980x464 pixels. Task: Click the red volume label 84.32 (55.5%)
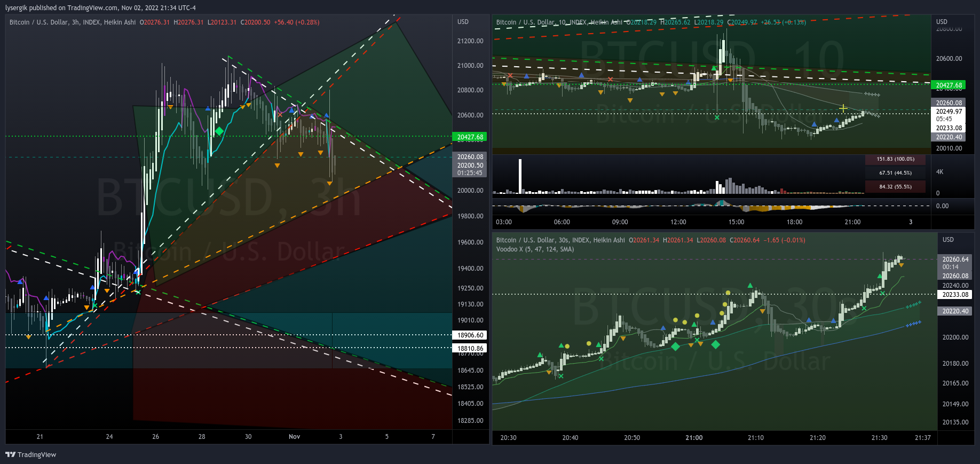tap(895, 187)
